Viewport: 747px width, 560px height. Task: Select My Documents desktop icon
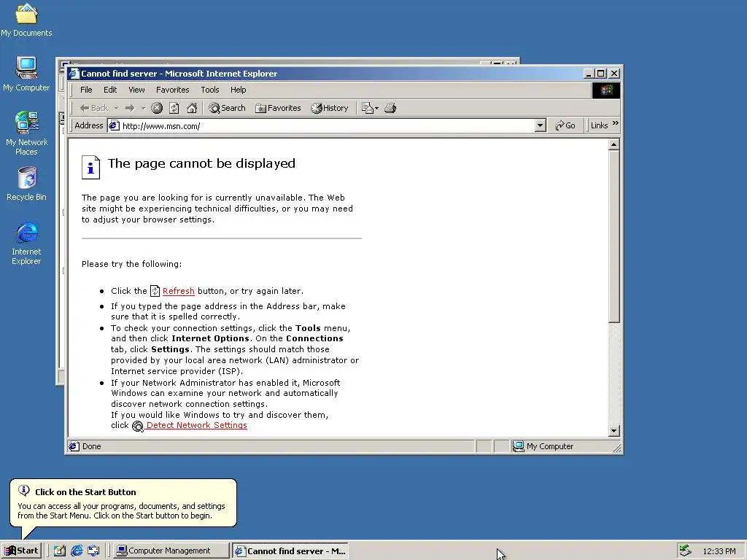[26, 20]
